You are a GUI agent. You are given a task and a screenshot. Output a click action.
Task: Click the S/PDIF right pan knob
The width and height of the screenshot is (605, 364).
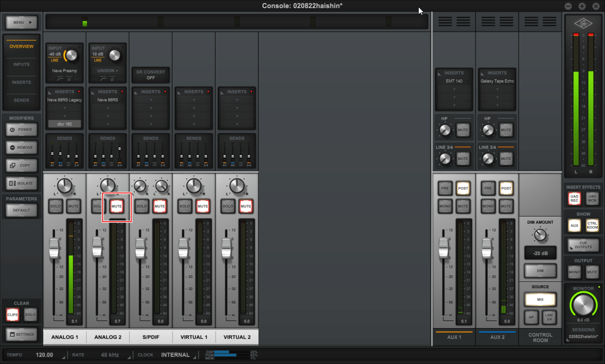tap(162, 186)
